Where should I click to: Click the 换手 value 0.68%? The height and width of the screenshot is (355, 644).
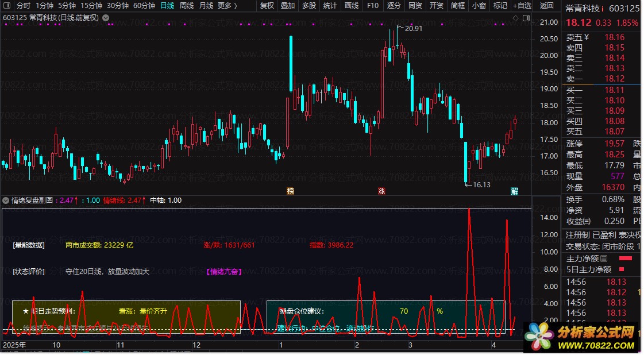(613, 199)
